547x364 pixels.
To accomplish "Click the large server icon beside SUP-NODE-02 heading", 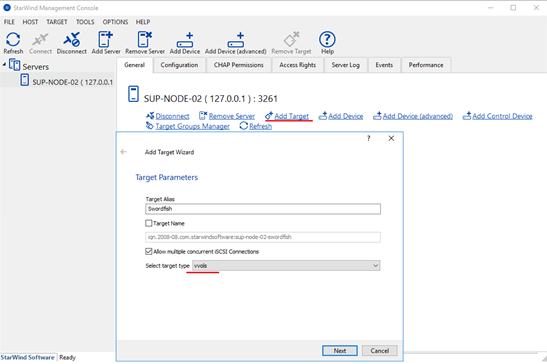I will (133, 94).
